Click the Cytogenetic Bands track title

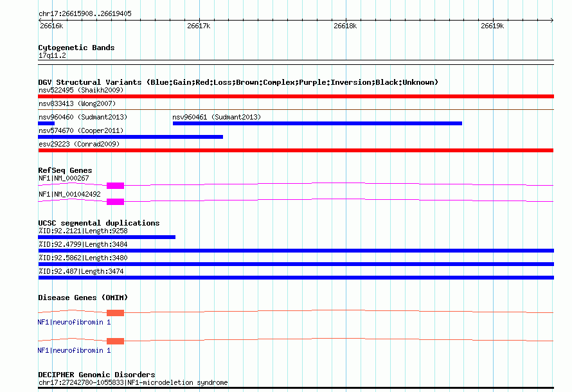coord(76,48)
